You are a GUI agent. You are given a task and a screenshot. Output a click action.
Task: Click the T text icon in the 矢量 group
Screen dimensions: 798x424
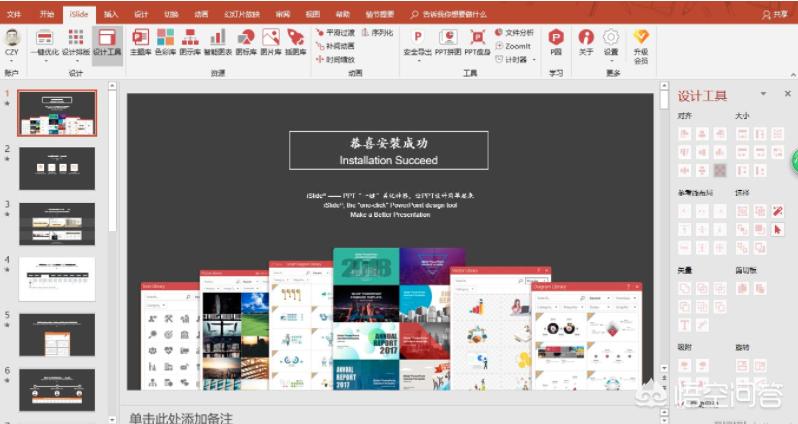[685, 325]
